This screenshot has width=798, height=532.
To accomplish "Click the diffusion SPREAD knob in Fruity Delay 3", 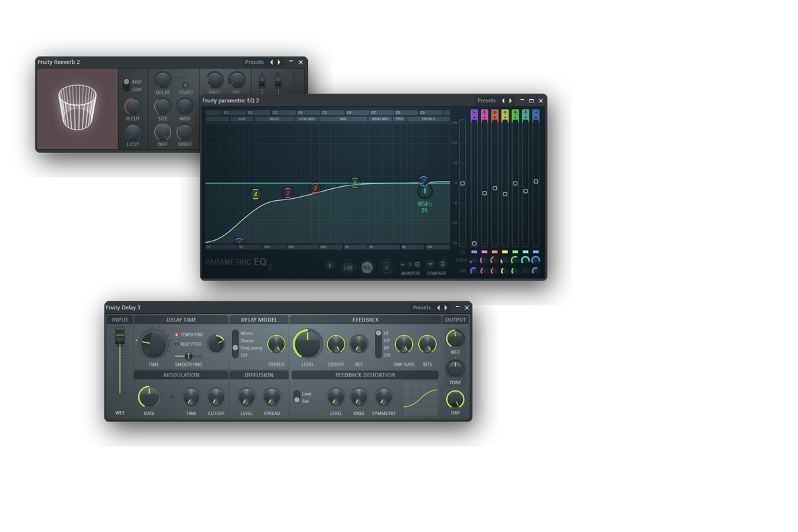I will tap(271, 398).
